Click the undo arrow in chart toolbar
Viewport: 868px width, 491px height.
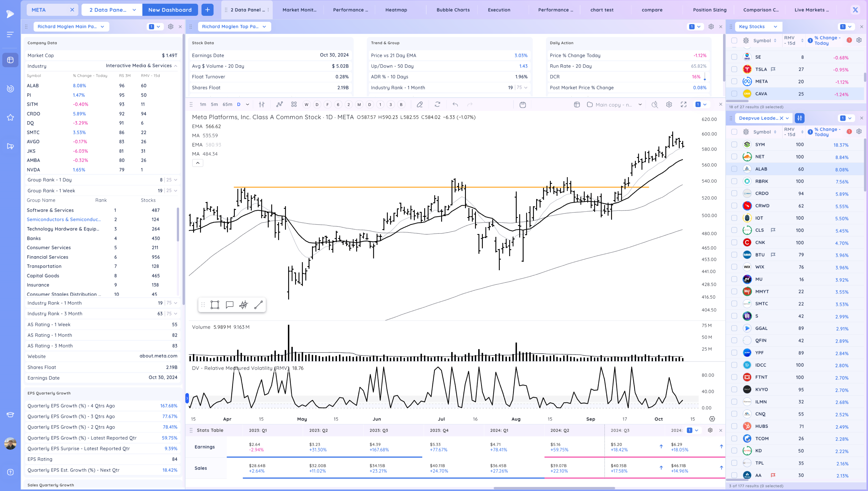click(x=455, y=105)
